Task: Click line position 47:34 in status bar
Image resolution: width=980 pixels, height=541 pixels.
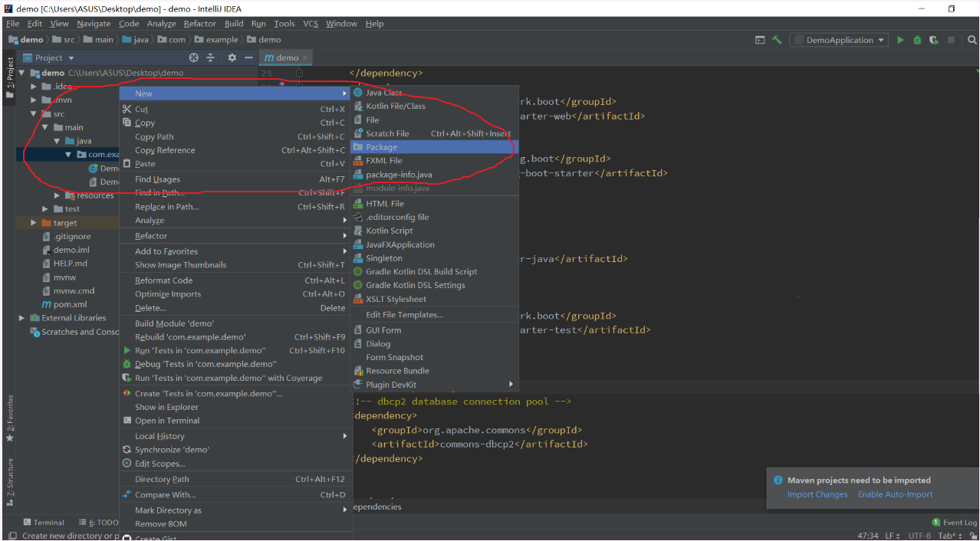Action: point(868,536)
